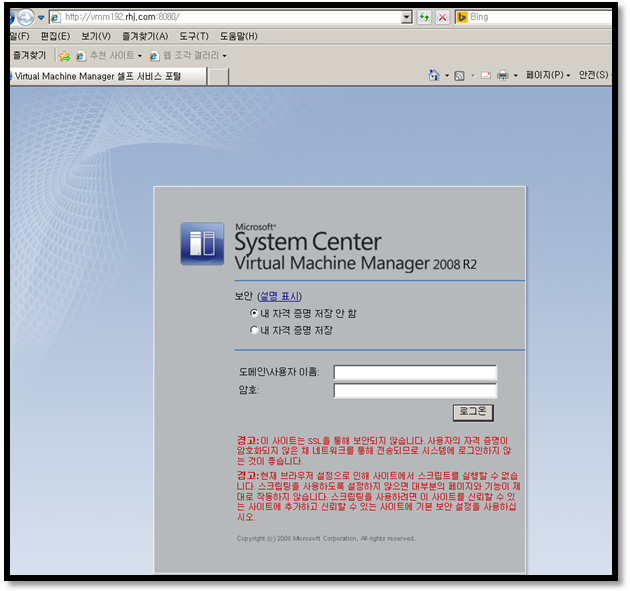Click the 즐겨찾기 favorites button
630x591 pixels.
pyautogui.click(x=29, y=55)
